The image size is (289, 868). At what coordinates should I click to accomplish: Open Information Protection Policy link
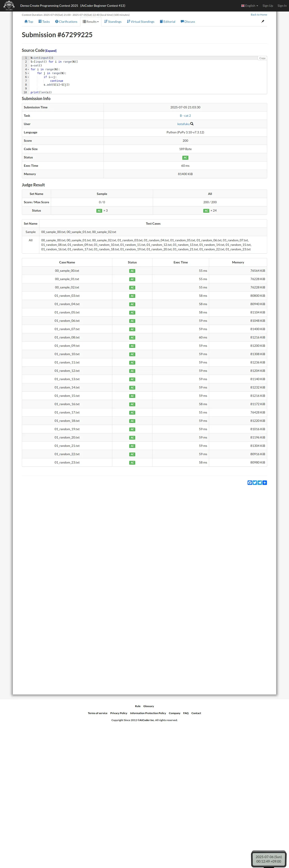(148, 713)
